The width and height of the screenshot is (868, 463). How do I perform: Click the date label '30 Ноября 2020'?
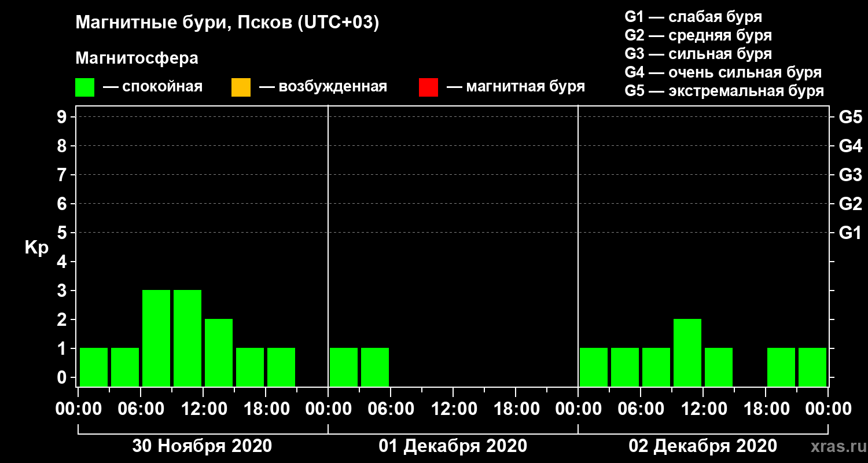click(202, 446)
